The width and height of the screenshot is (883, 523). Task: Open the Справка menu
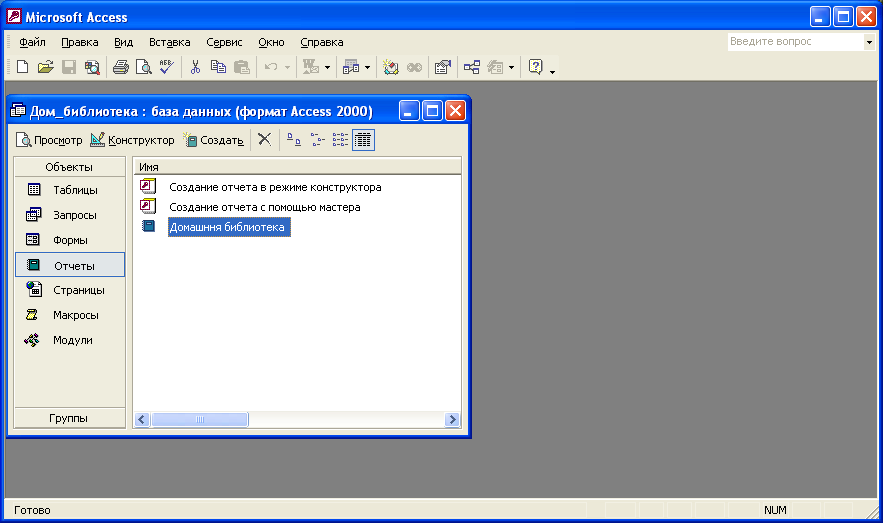[x=322, y=42]
